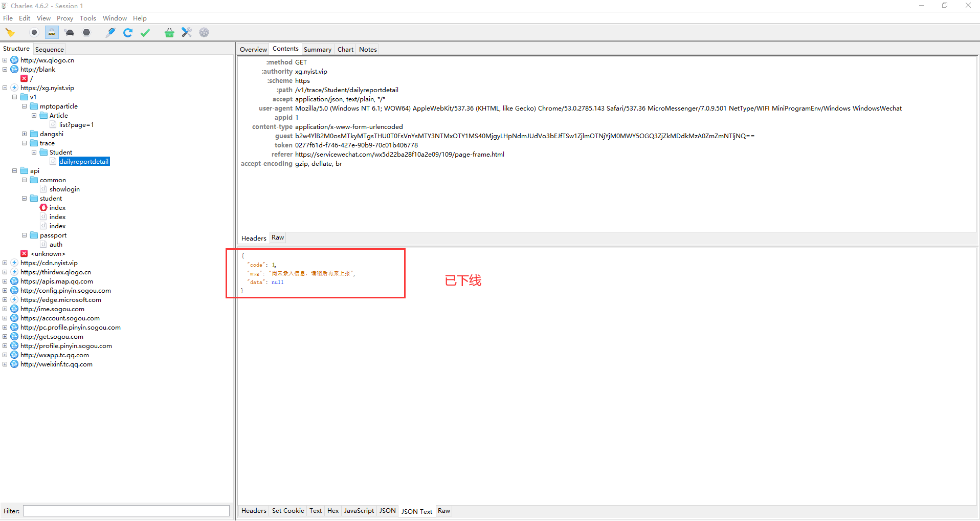Select the http://get.sogou.com host

pyautogui.click(x=52, y=337)
